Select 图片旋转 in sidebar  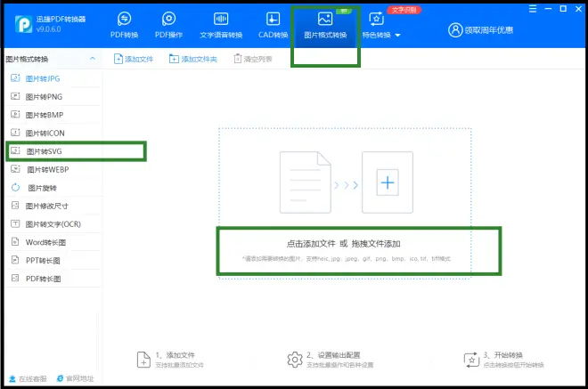coord(53,188)
